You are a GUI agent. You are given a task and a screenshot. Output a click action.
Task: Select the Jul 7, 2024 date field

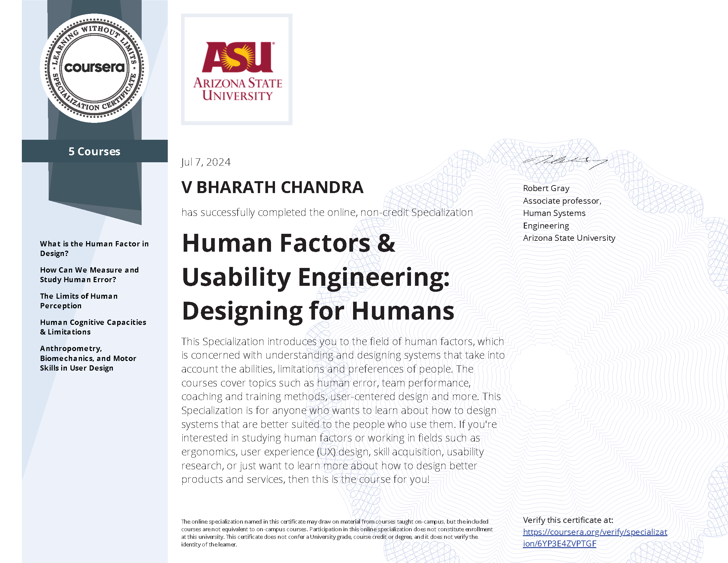[200, 162]
